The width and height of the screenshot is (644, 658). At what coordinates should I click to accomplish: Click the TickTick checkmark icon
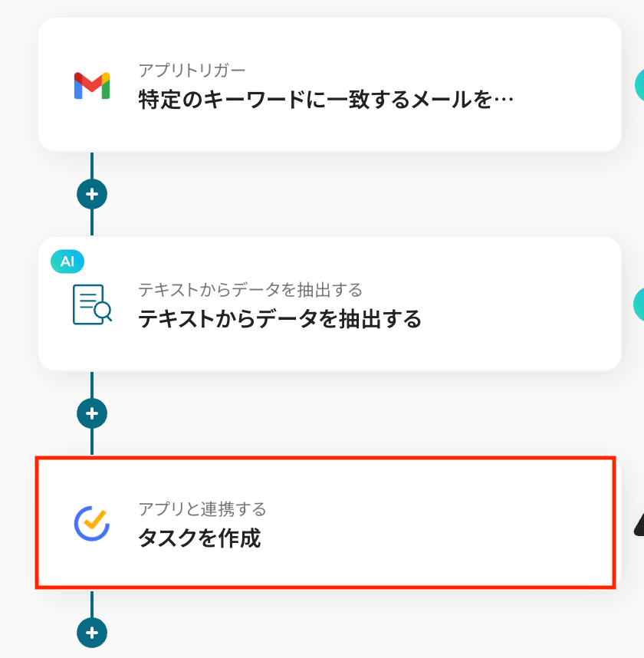92,524
